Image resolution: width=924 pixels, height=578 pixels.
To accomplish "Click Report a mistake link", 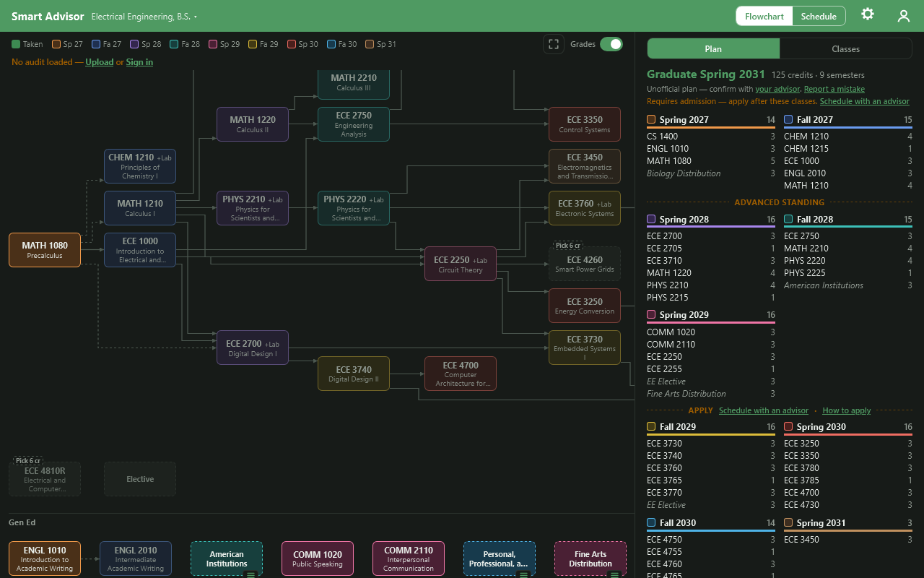I will pos(834,89).
